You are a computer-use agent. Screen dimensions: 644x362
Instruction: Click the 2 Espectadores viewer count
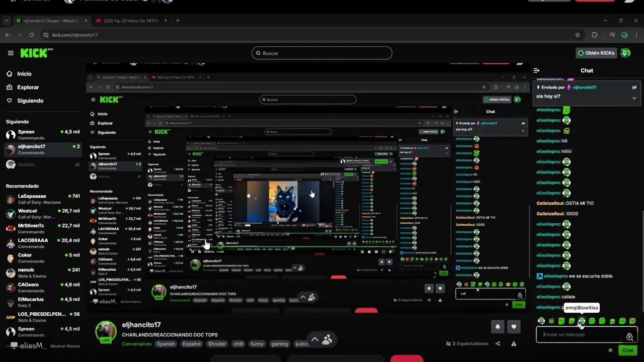(467, 344)
